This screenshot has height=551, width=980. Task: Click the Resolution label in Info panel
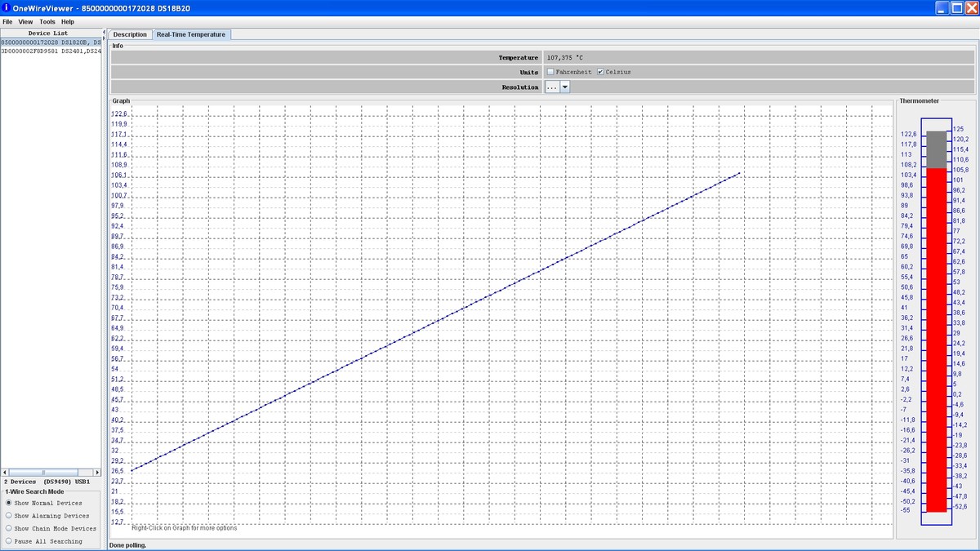pos(520,87)
